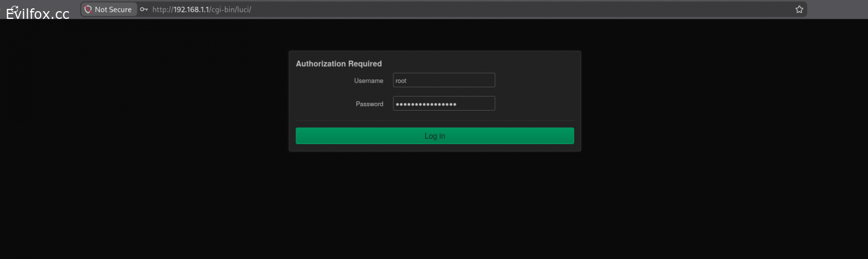This screenshot has height=259, width=868.
Task: Click the crossed-out shield security icon
Action: (x=88, y=9)
